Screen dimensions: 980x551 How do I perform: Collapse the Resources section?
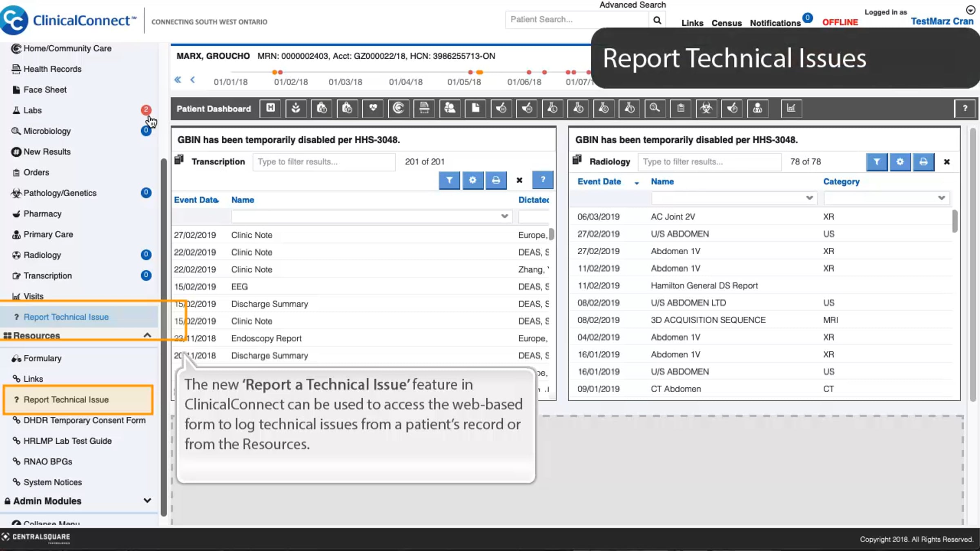(147, 335)
